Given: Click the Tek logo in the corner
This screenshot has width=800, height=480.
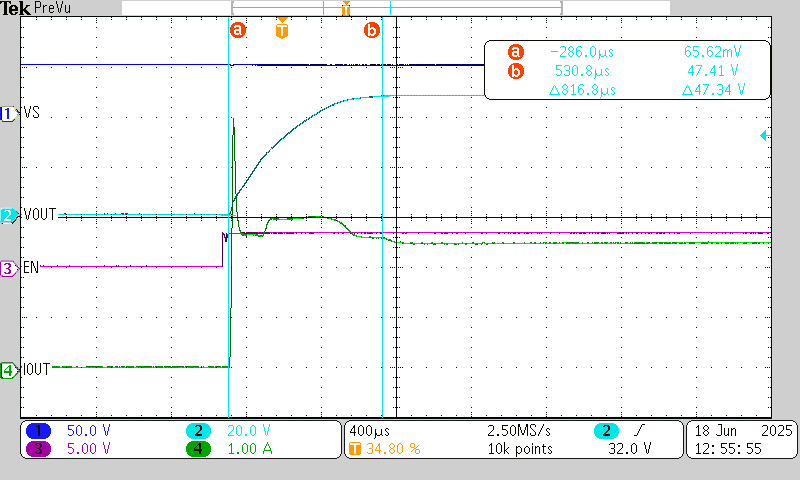Looking at the screenshot, I should pos(15,8).
